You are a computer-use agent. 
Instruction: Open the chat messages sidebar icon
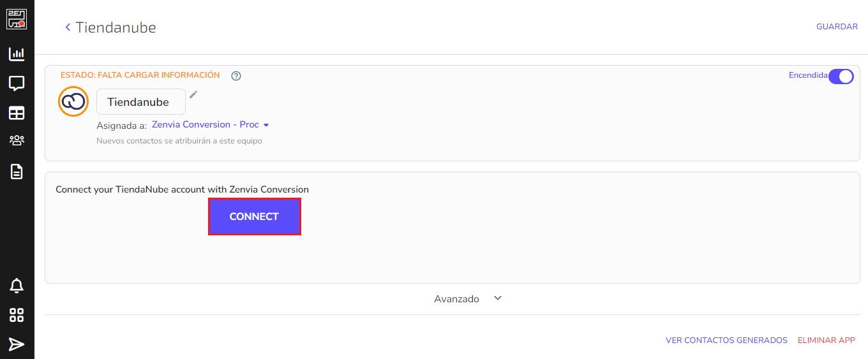pos(17,84)
